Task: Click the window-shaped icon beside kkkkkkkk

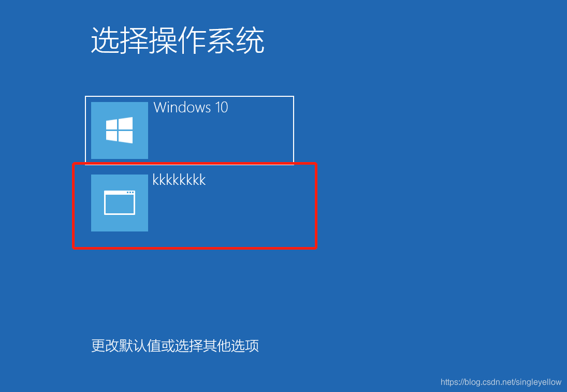Action: pos(119,203)
